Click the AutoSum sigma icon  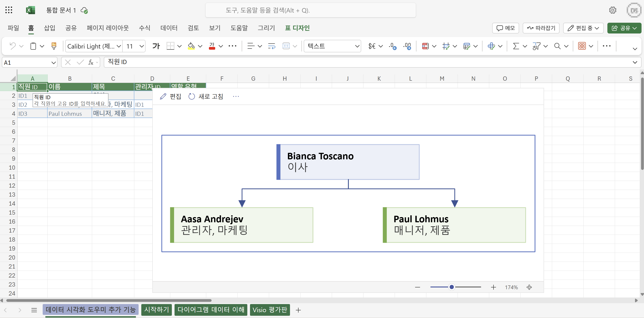point(516,46)
